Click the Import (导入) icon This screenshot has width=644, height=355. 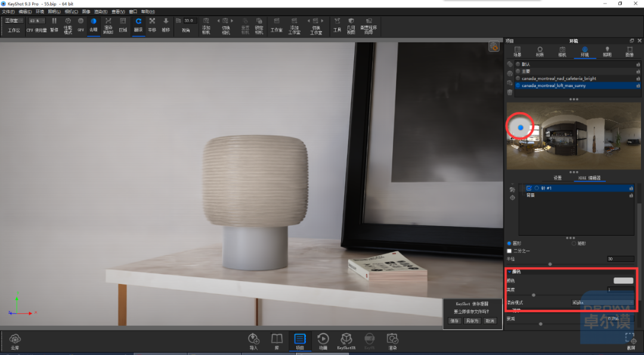(x=253, y=339)
